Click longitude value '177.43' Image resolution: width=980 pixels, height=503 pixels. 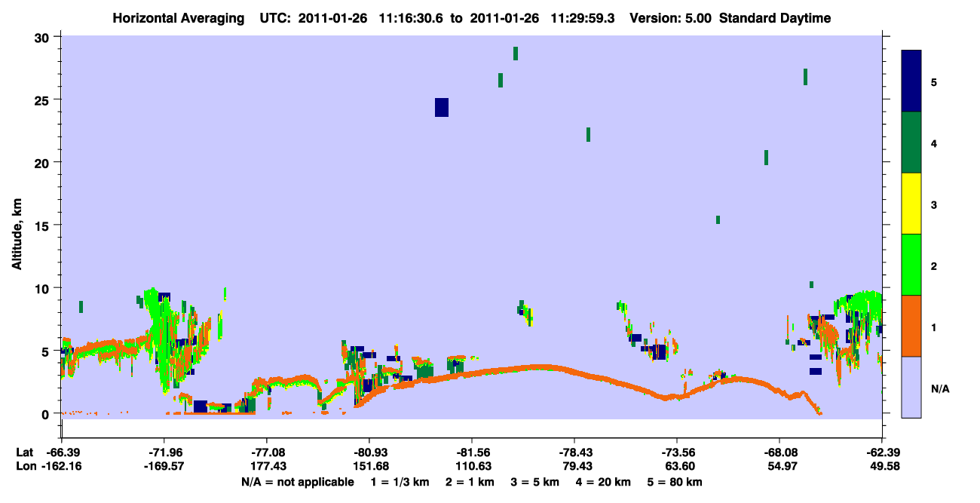(267, 466)
